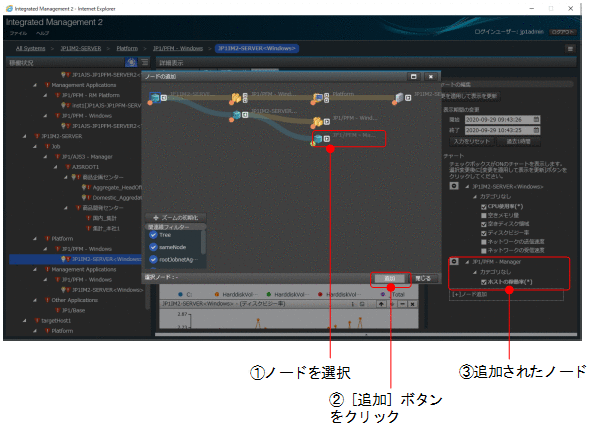The height and width of the screenshot is (433, 596).
Task: Open the ファイル menu
Action: [18, 33]
